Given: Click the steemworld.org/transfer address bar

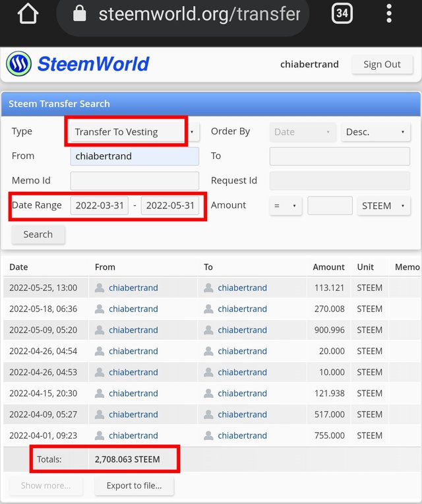Looking at the screenshot, I should [183, 14].
